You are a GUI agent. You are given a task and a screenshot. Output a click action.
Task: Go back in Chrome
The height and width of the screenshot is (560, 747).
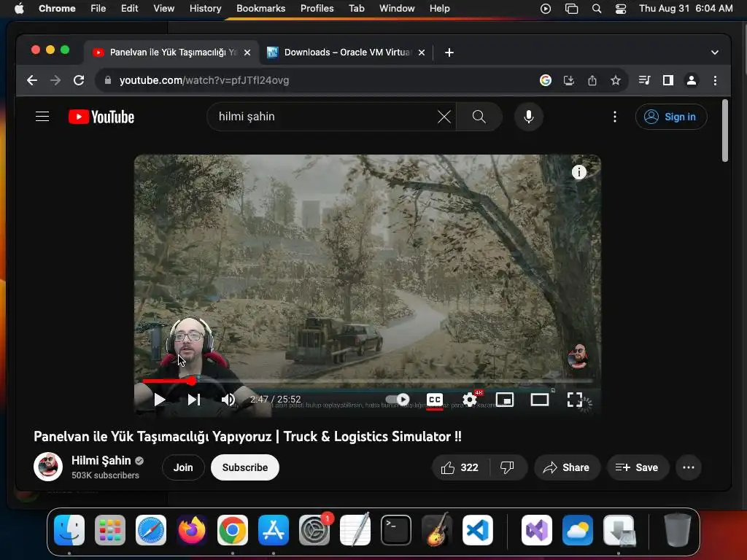coord(32,80)
